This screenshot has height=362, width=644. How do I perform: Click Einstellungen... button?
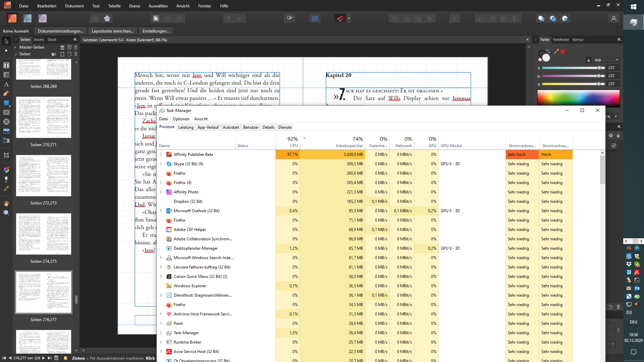click(156, 31)
